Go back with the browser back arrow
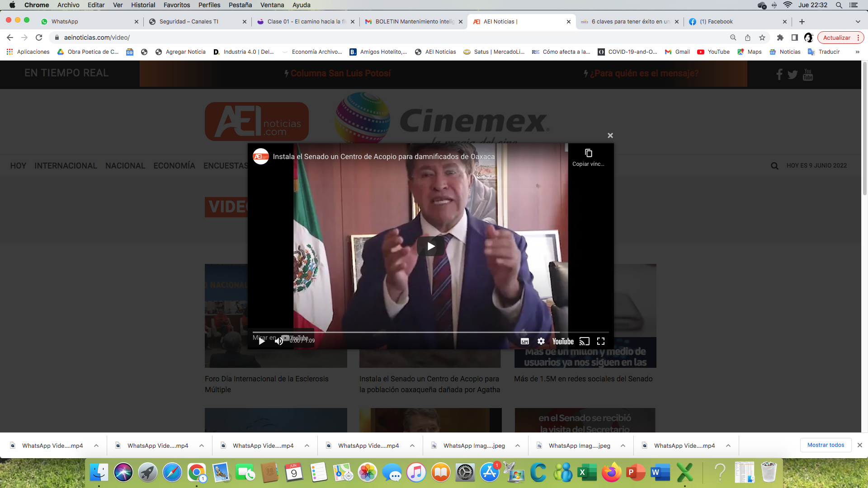This screenshot has height=488, width=868. click(10, 38)
